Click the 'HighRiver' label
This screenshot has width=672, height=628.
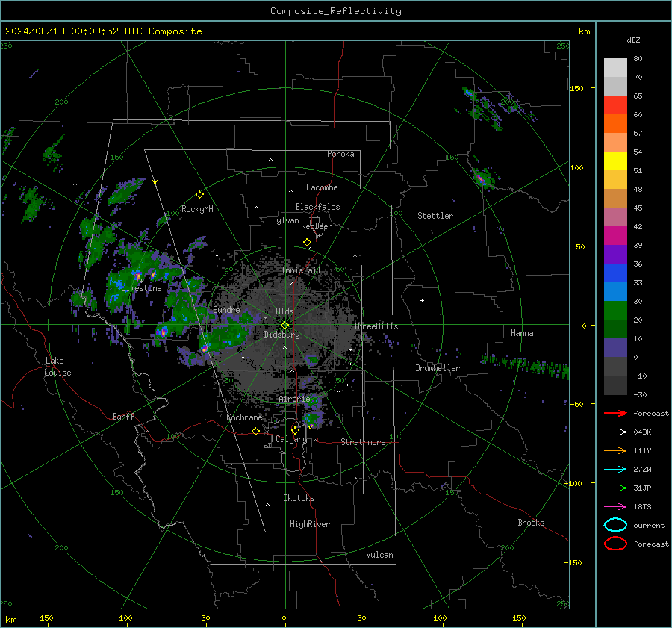(x=310, y=524)
